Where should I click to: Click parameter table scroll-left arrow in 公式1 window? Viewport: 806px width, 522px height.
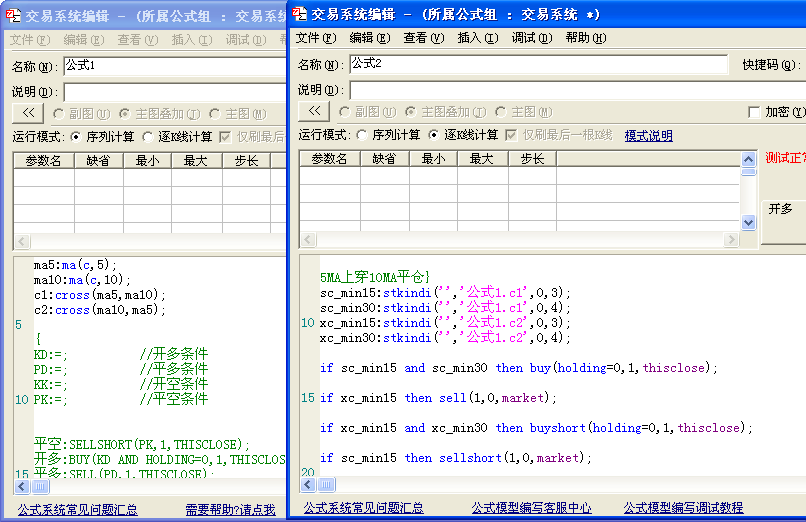point(22,241)
